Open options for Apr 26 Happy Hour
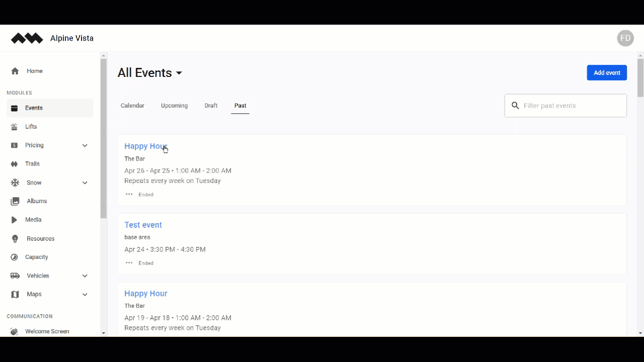 point(129,195)
